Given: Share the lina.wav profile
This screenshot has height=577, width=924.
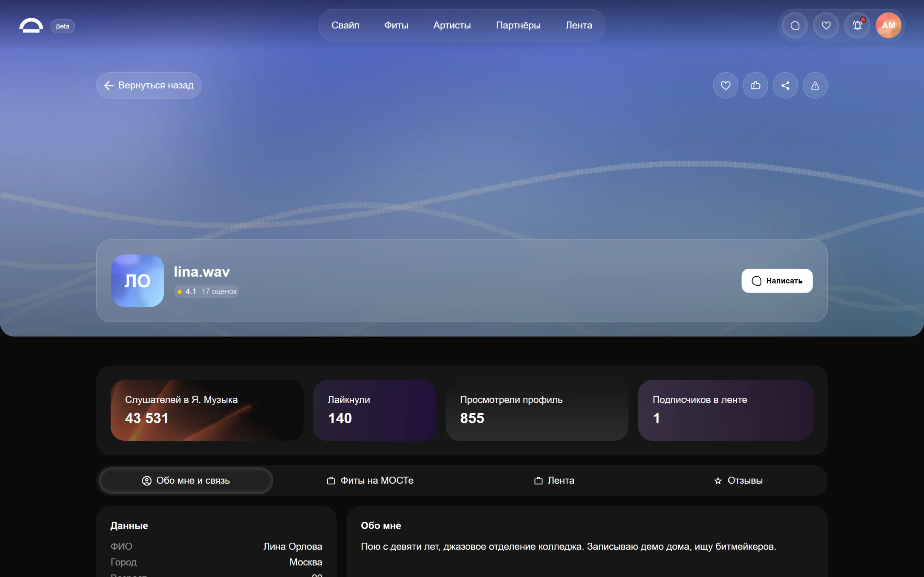Looking at the screenshot, I should 785,85.
